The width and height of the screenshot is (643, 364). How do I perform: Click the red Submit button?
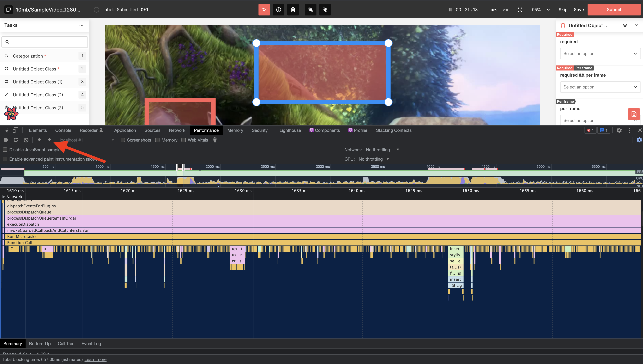click(x=614, y=10)
